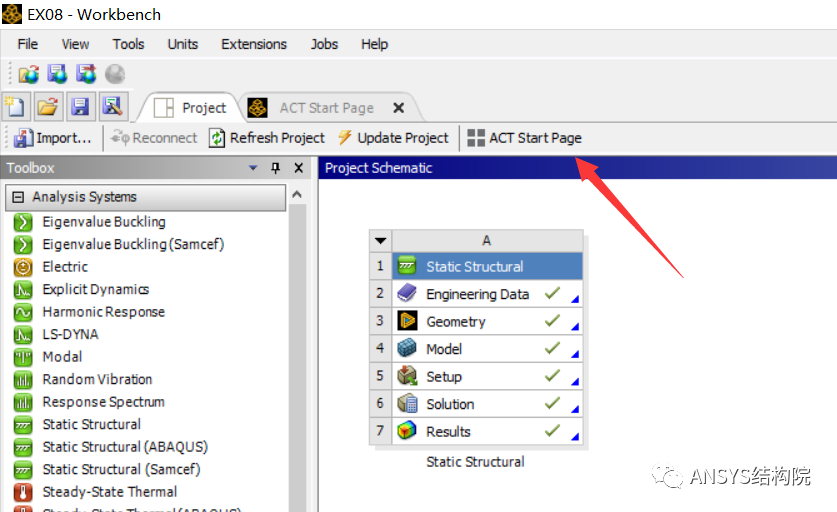The height and width of the screenshot is (512, 837).
Task: Open the View menu
Action: pyautogui.click(x=75, y=44)
